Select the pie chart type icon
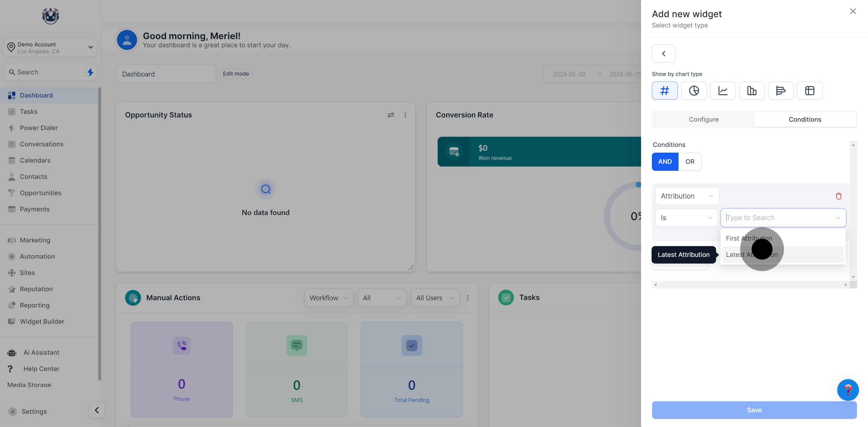868x427 pixels. (x=694, y=91)
